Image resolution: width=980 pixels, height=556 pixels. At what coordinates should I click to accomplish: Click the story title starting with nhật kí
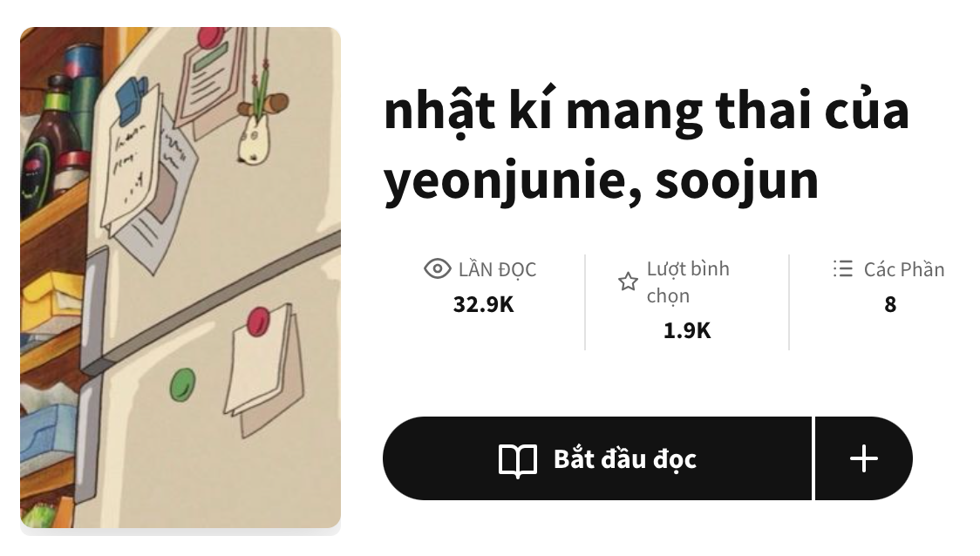[x=646, y=112]
